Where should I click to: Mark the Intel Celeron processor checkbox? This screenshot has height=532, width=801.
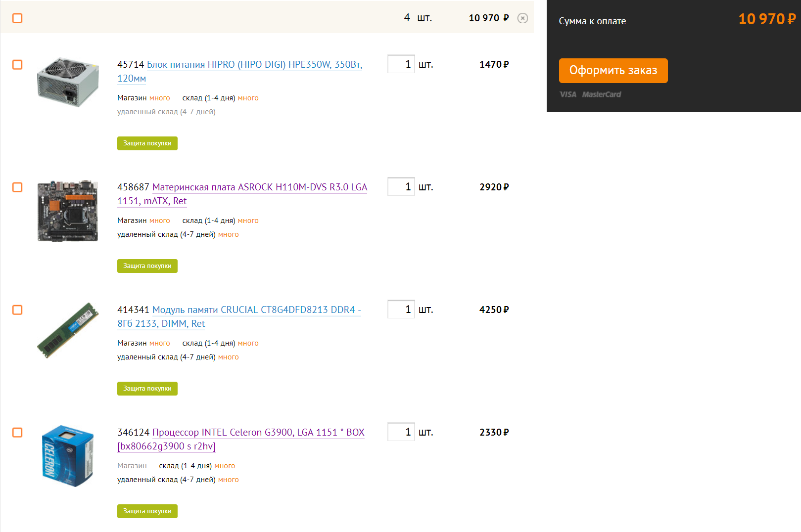(x=17, y=433)
